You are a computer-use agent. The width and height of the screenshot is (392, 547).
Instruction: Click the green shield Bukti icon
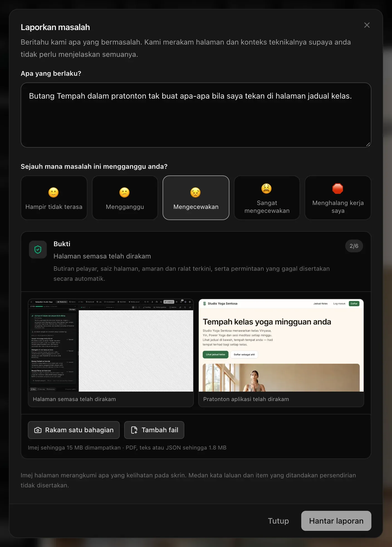pyautogui.click(x=38, y=250)
